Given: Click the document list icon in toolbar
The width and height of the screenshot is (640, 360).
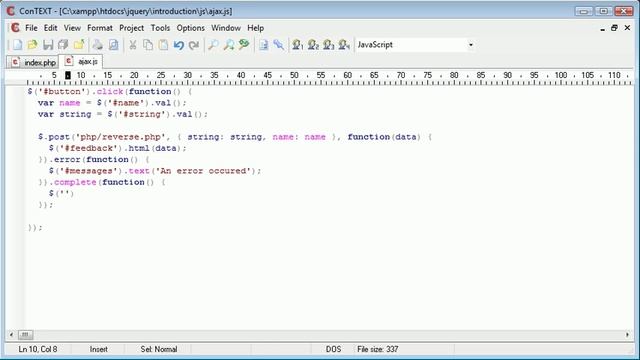Looking at the screenshot, I should 264,45.
